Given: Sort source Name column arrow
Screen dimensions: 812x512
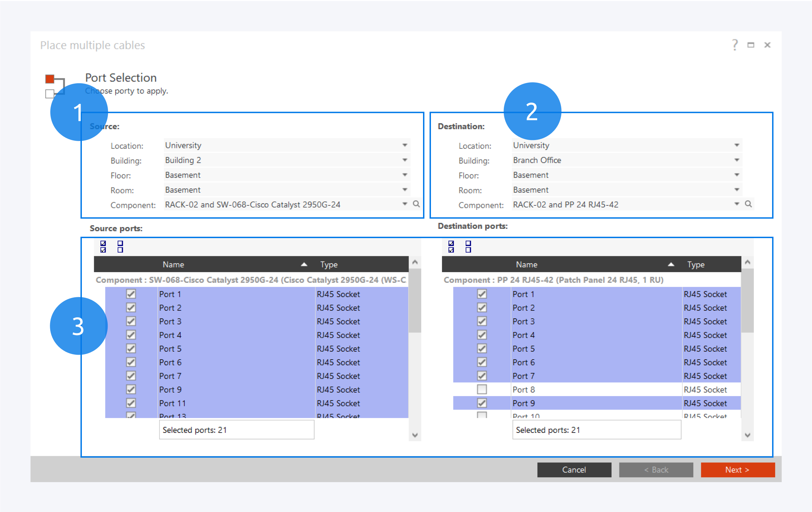Looking at the screenshot, I should (x=304, y=265).
